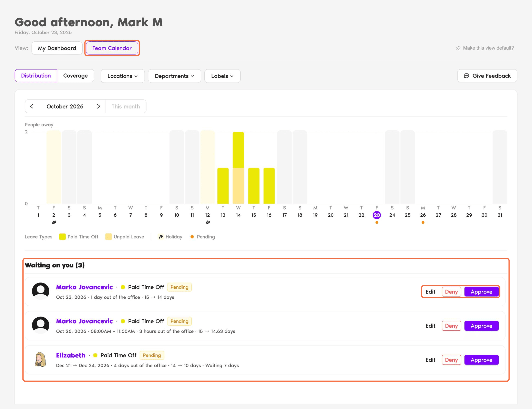This screenshot has width=532, height=409.
Task: Expand the Locations filter dropdown
Action: click(123, 76)
